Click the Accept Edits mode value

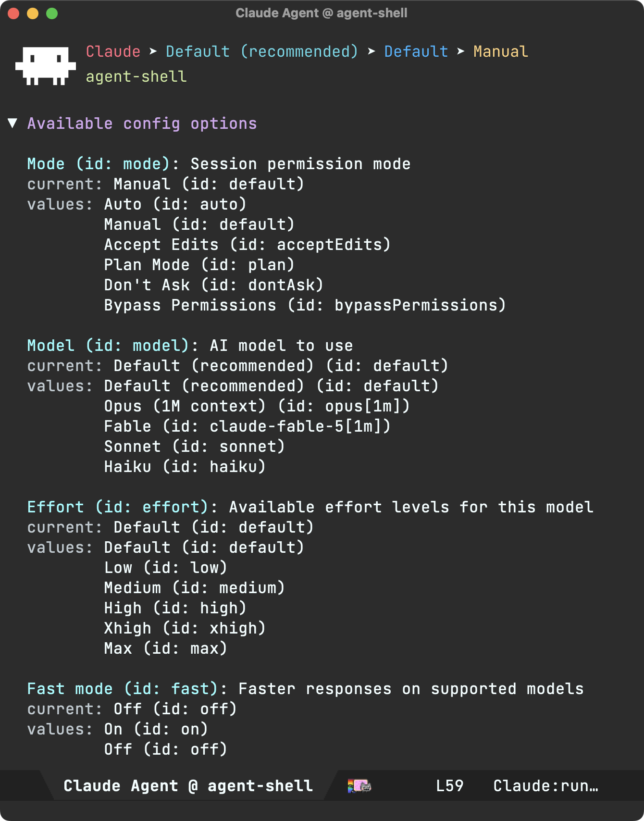(248, 245)
